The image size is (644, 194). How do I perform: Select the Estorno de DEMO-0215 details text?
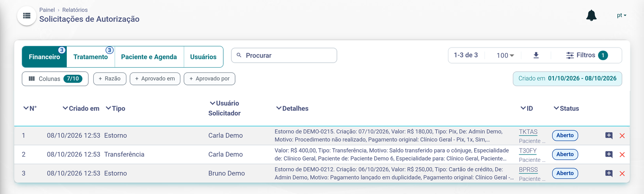389,136
